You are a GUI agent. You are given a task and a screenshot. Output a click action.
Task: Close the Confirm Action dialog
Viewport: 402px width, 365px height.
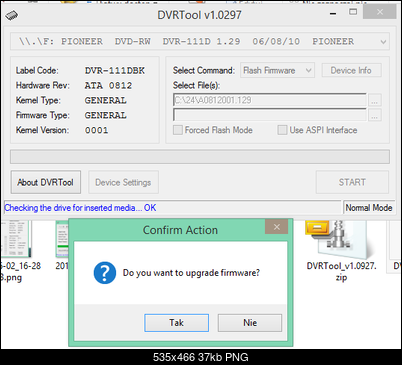[x=276, y=227]
